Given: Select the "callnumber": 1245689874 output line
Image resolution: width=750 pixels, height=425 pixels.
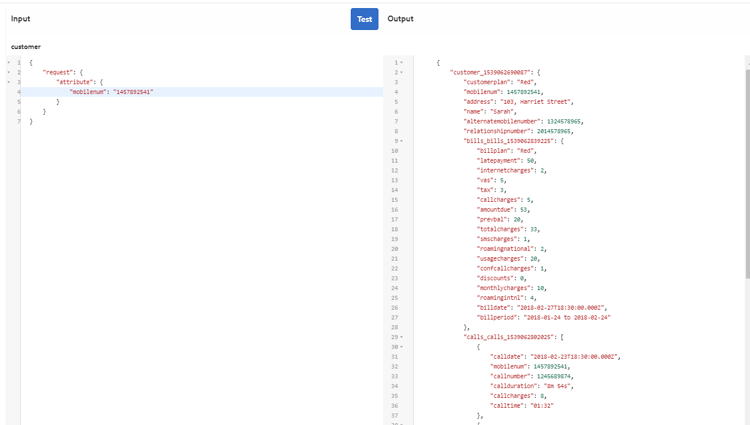Looking at the screenshot, I should pos(531,376).
